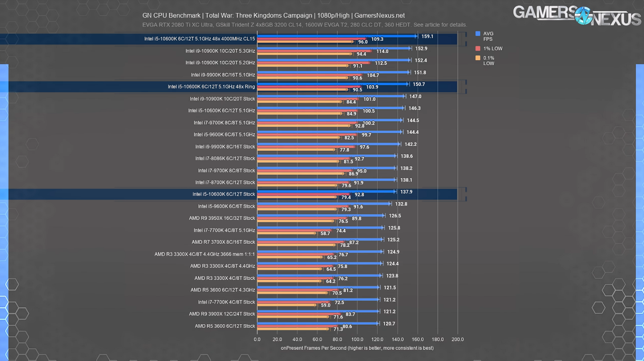Click the 114.0 one-percent low value
The image size is (644, 361).
click(x=382, y=52)
